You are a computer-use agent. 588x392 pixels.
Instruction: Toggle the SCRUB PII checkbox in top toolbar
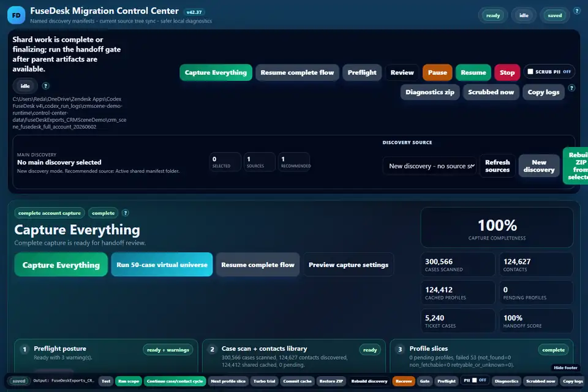tap(530, 72)
